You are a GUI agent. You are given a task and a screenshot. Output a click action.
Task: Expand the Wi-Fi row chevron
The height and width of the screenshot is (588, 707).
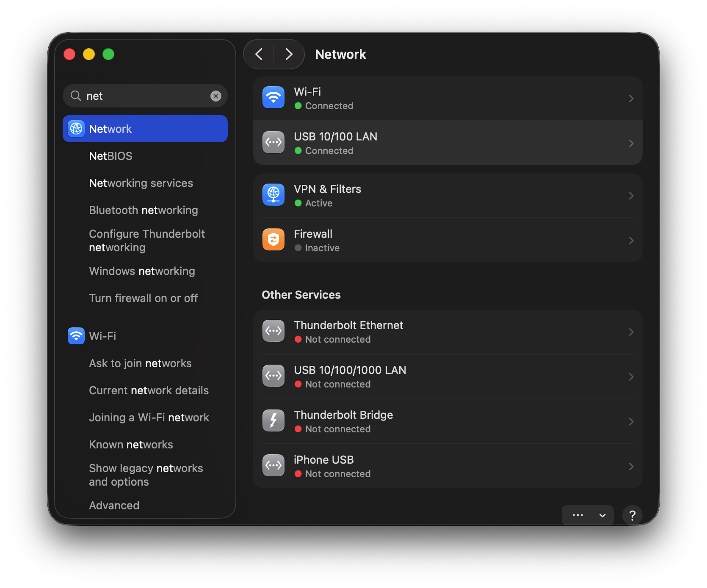(x=631, y=99)
